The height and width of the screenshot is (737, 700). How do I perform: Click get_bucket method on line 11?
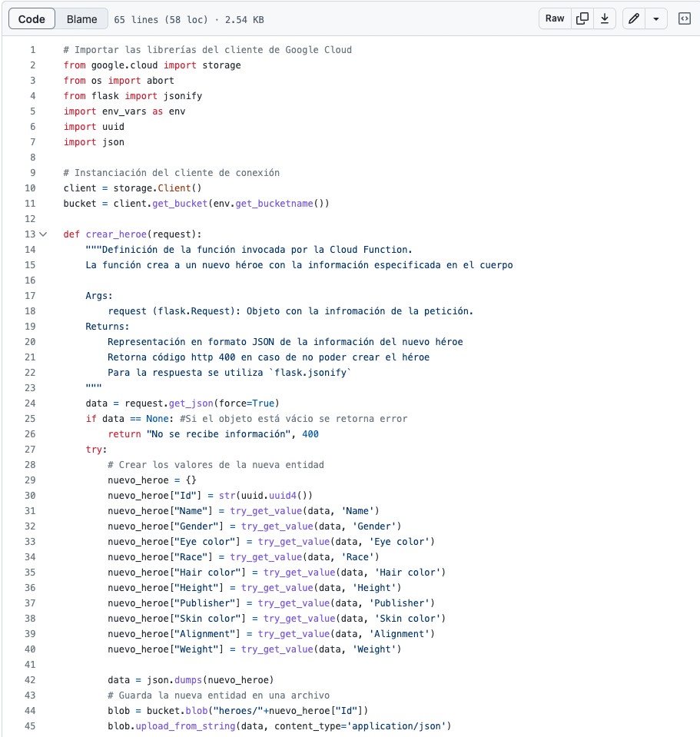click(x=180, y=204)
